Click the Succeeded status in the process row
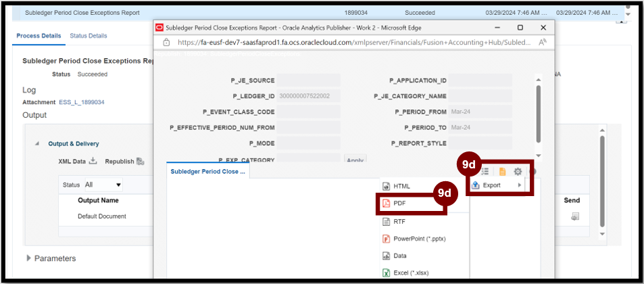 [x=420, y=13]
